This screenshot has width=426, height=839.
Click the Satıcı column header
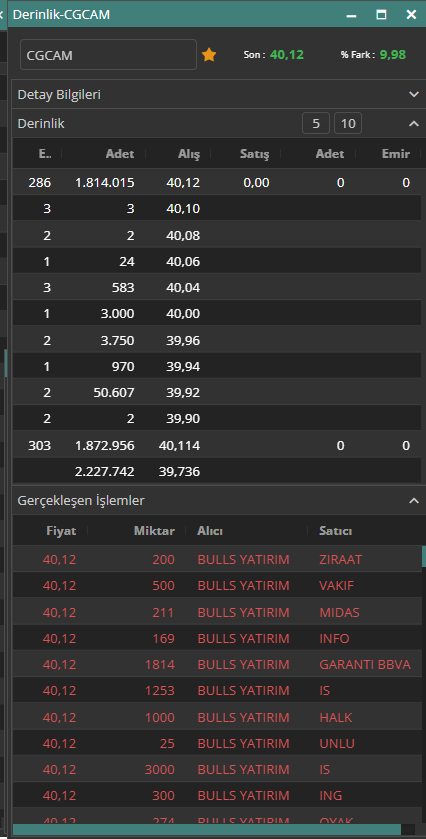click(336, 531)
